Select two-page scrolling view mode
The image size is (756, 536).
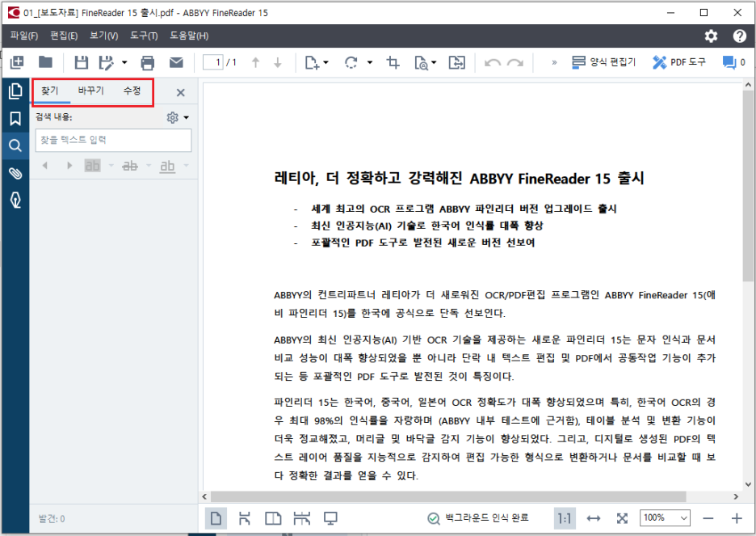(302, 519)
